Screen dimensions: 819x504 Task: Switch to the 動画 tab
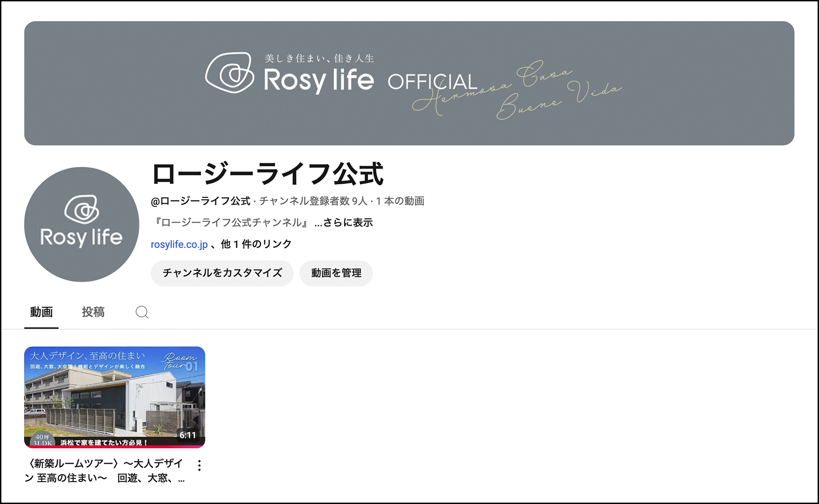click(41, 312)
